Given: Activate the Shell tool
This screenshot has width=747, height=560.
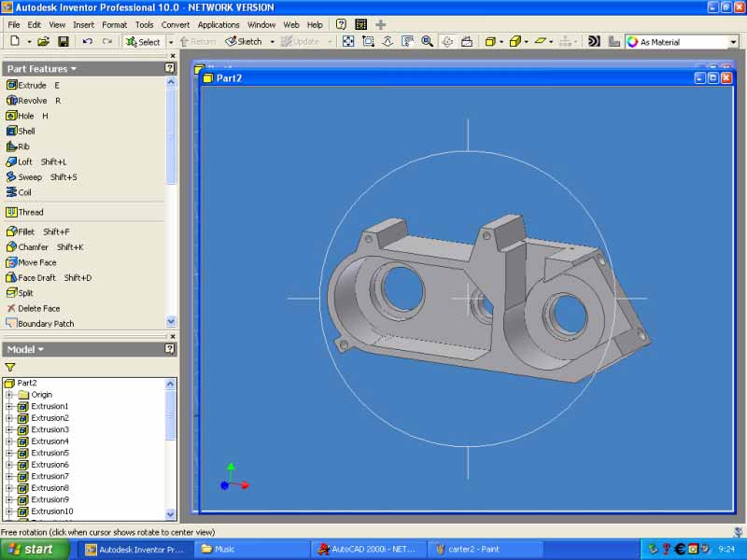Looking at the screenshot, I should [x=21, y=131].
